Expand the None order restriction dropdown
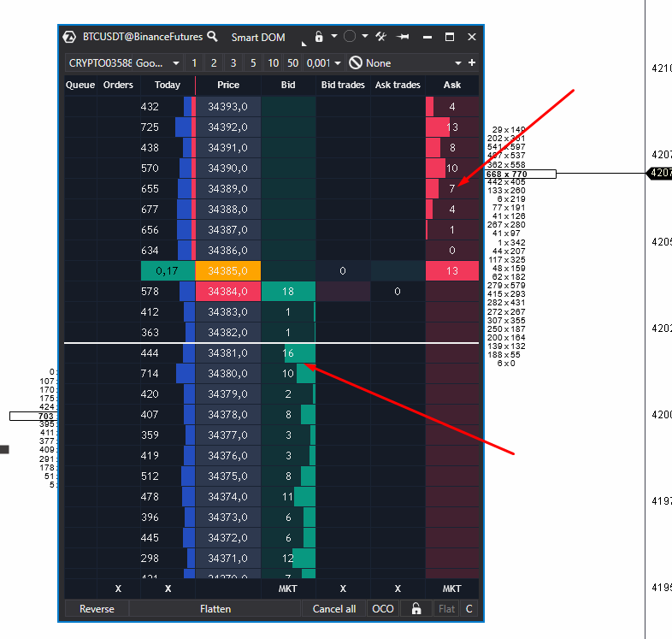This screenshot has height=639, width=672. coord(458,63)
